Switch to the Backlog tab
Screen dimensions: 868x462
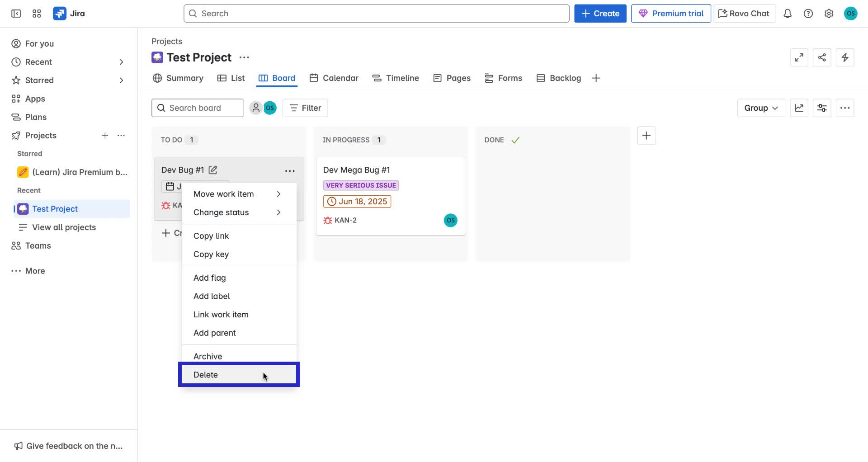tap(565, 78)
